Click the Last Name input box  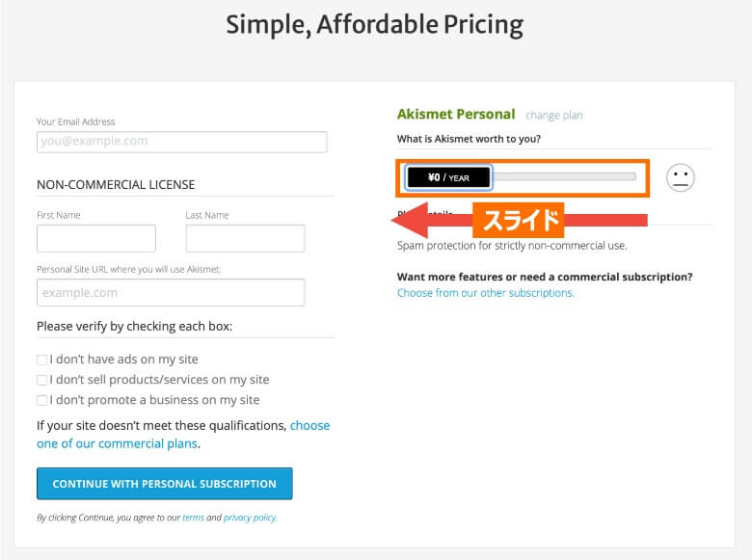pos(245,238)
